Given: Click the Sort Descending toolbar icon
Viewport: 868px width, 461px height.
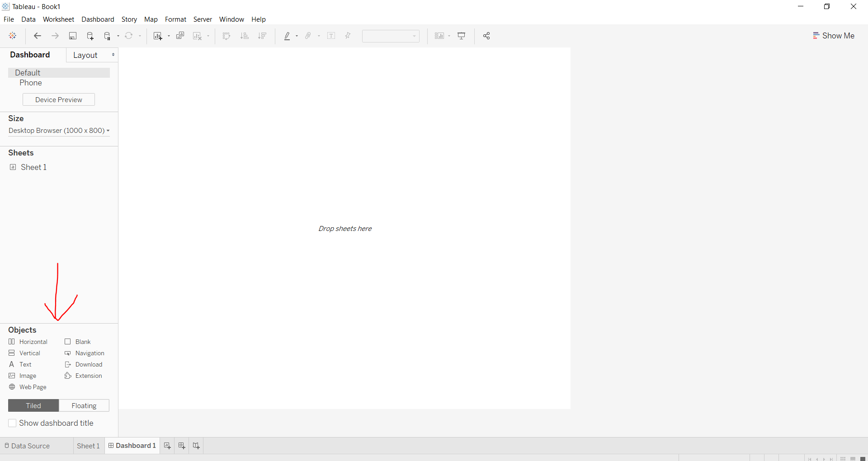Looking at the screenshot, I should pyautogui.click(x=262, y=36).
